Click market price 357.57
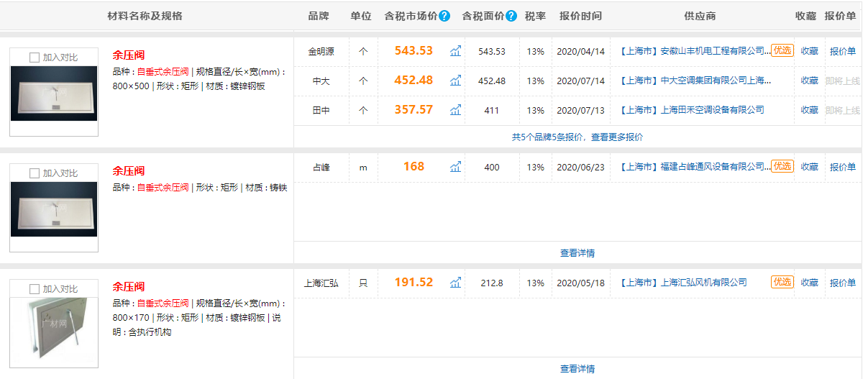This screenshot has height=379, width=868. 414,109
